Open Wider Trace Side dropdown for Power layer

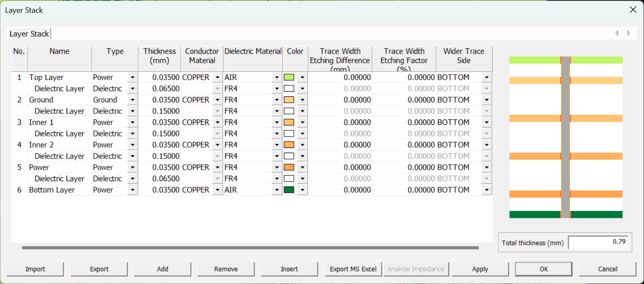coord(487,168)
